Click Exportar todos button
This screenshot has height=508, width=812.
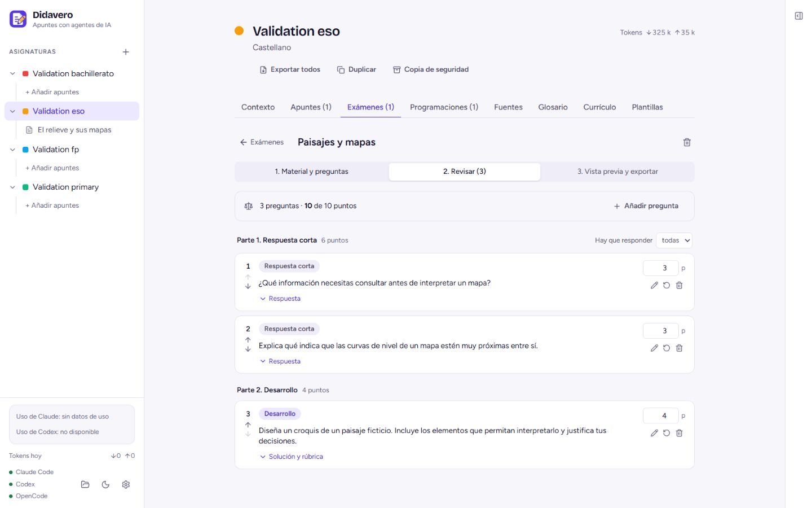290,69
